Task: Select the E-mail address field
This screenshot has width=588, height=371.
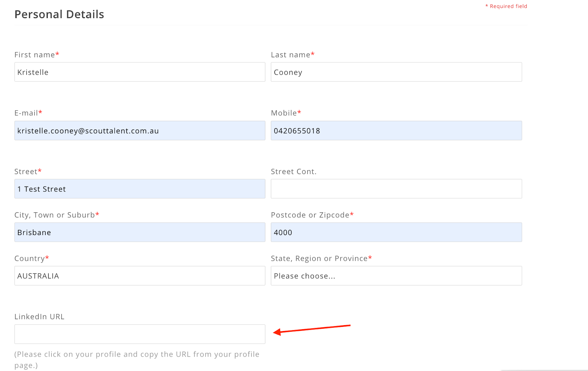Action: pos(140,130)
